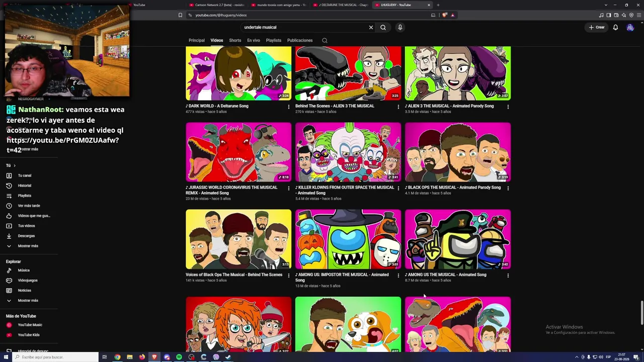Click the page vertical scrollbar thumb

tap(641, 313)
